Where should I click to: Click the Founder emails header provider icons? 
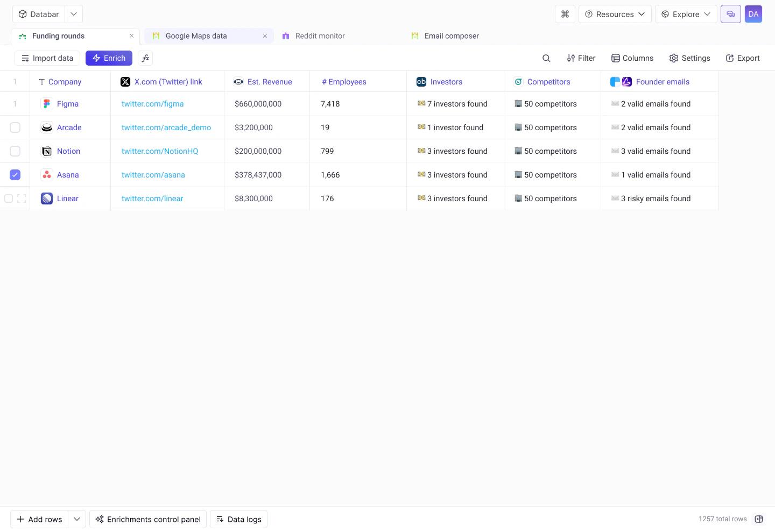tap(621, 82)
